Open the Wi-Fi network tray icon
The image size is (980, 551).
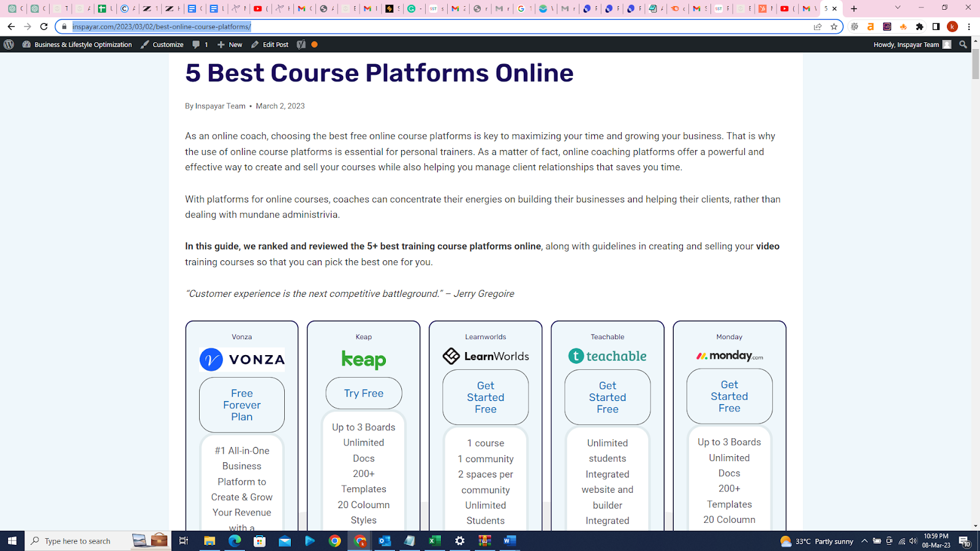(902, 541)
